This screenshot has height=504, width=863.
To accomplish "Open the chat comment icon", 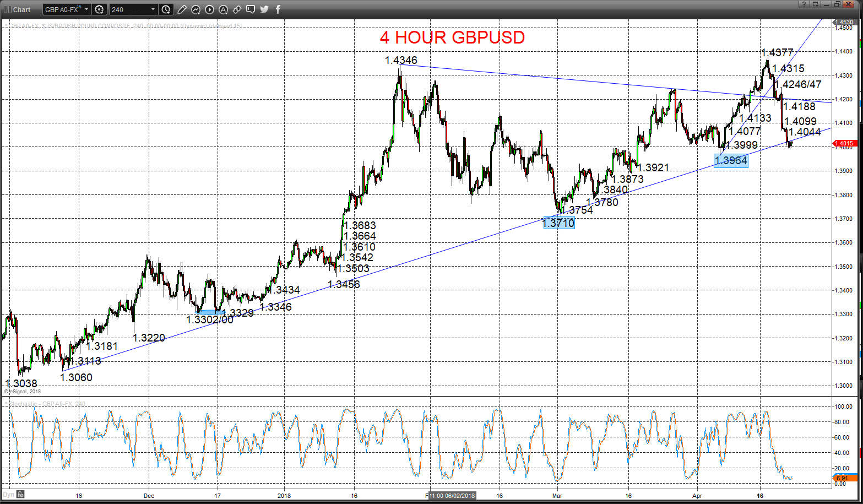I will [x=251, y=9].
